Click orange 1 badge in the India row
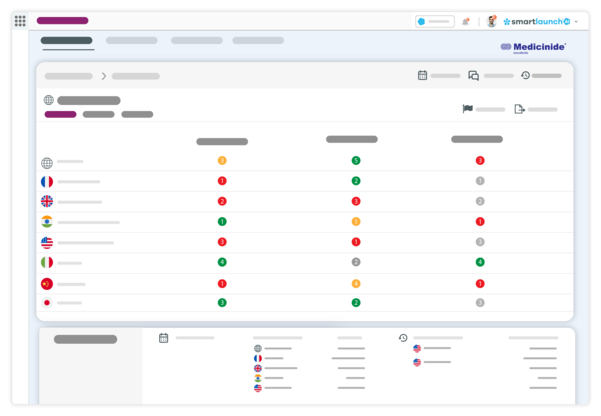Screen dimensions: 601x416 click(356, 222)
